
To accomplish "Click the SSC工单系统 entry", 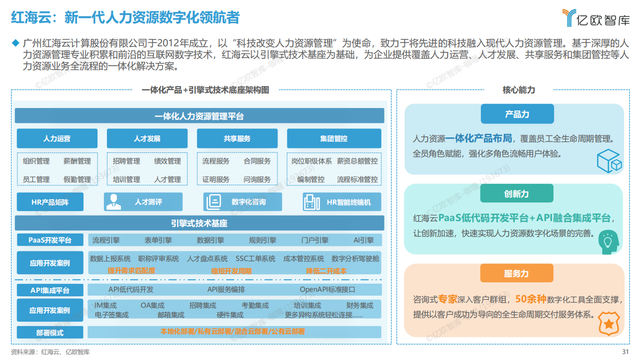I will pos(256,258).
